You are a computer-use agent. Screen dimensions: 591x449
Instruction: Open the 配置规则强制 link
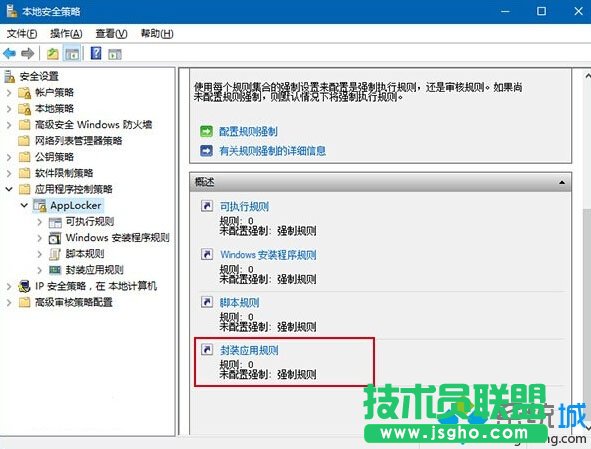click(248, 132)
